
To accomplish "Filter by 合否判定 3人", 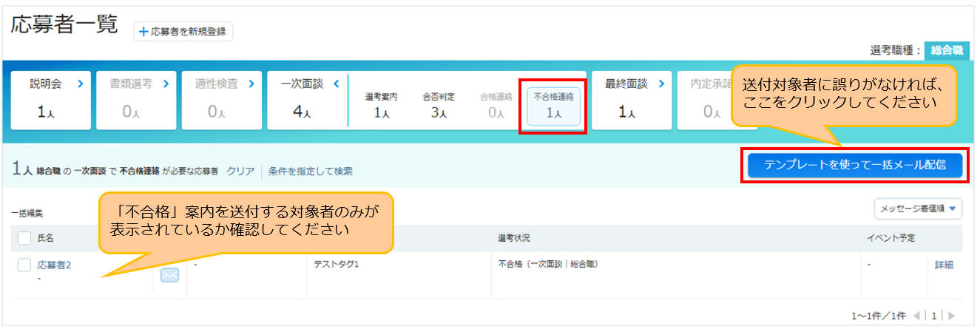I will click(x=439, y=106).
